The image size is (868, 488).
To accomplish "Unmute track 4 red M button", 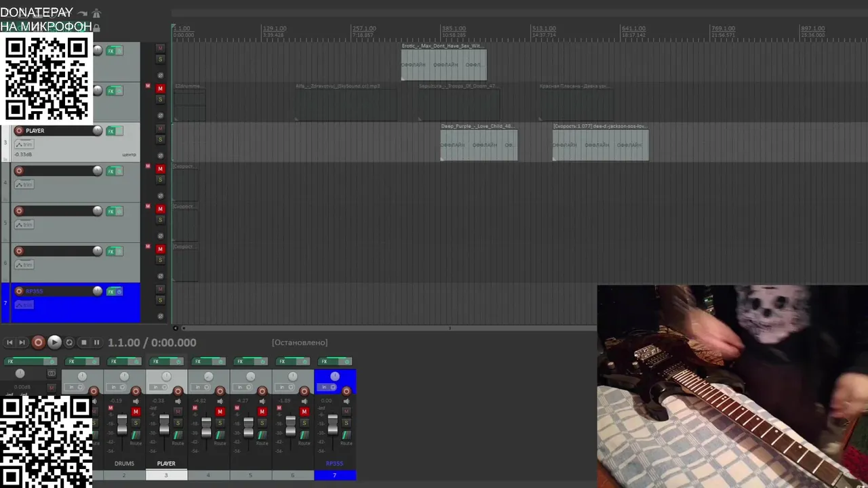I will pyautogui.click(x=160, y=168).
